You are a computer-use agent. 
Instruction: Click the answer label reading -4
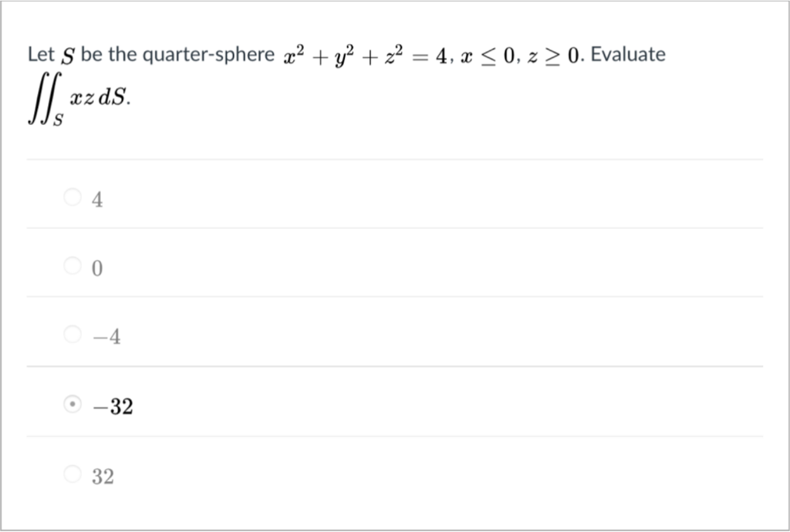101,335
